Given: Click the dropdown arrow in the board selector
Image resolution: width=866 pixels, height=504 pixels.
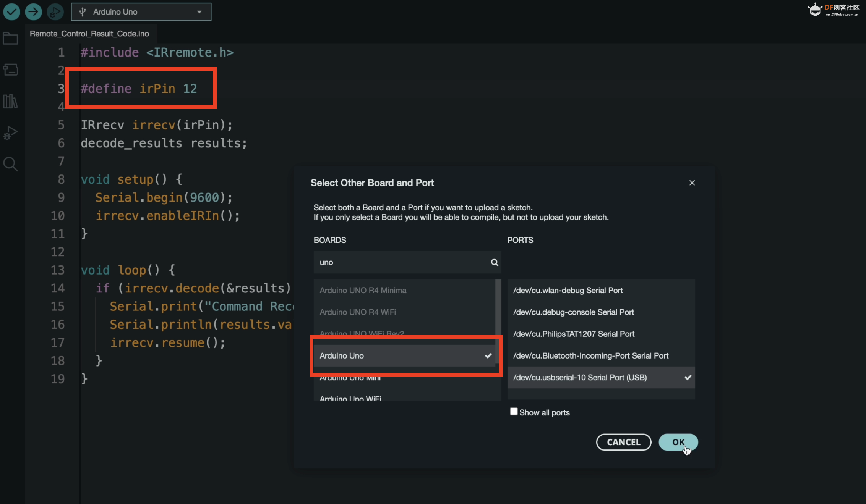Looking at the screenshot, I should (199, 12).
